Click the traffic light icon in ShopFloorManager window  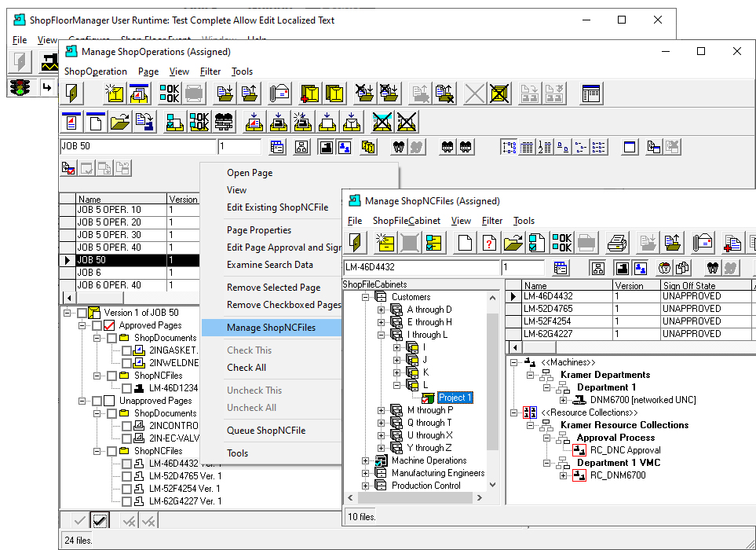20,87
